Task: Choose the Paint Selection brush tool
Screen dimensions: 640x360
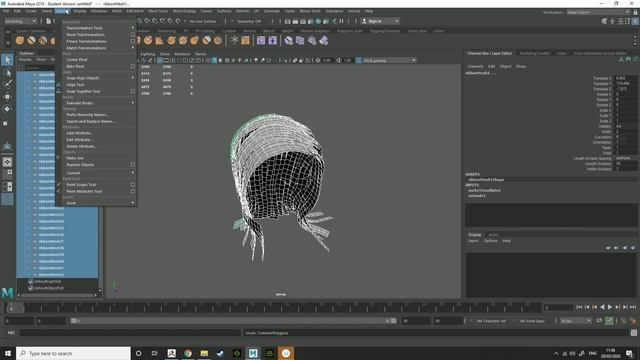Action: 7,84
